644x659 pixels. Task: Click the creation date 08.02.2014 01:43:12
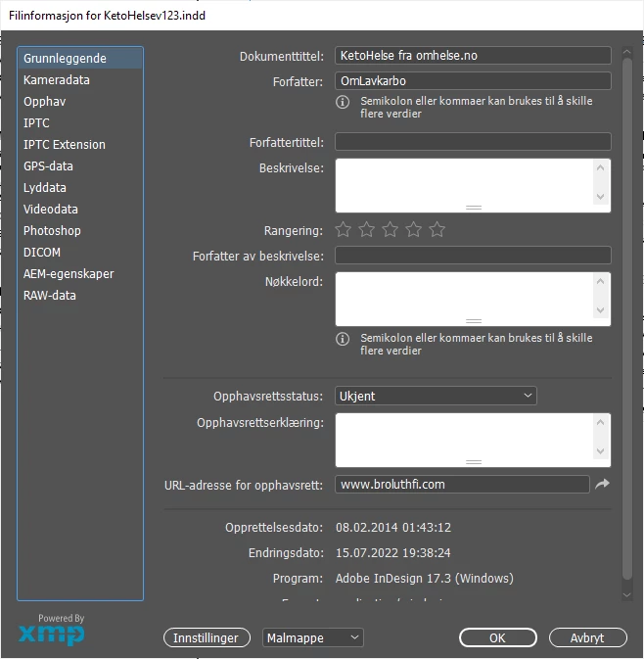pyautogui.click(x=393, y=528)
